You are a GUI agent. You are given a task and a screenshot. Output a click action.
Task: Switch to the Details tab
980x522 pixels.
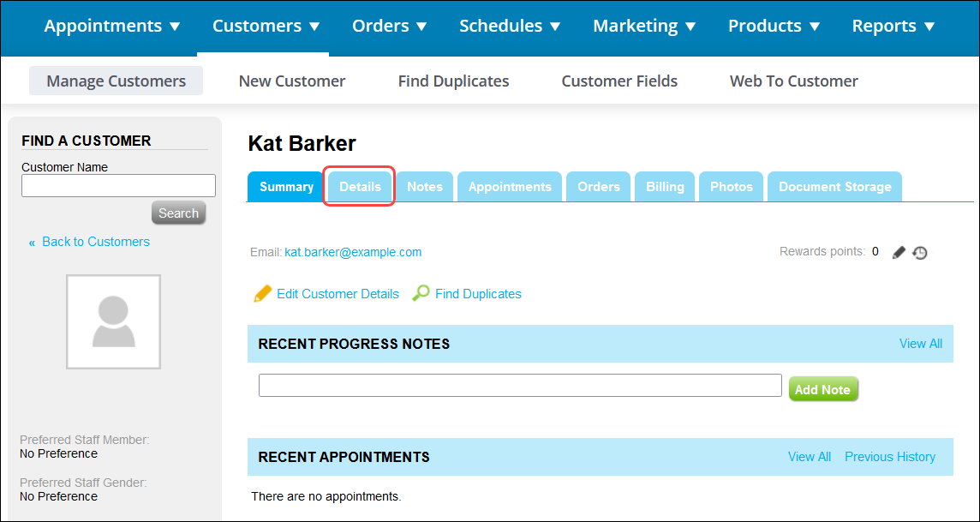click(360, 187)
